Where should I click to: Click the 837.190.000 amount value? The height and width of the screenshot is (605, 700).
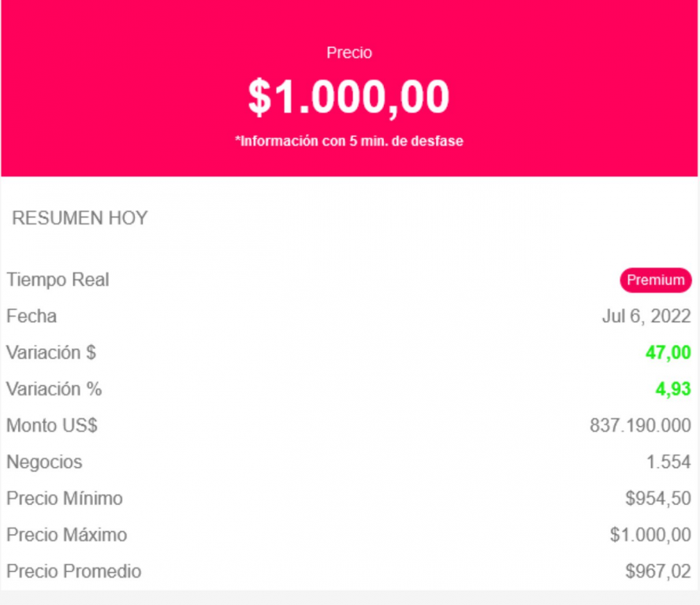[640, 425]
